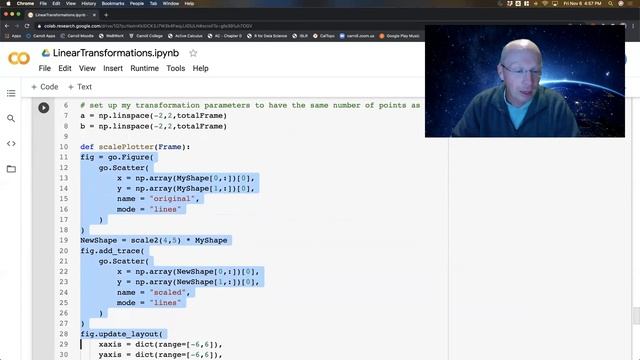Click the notebook vertical scrollbar thumb
This screenshot has width=640, height=360.
click(x=636, y=316)
